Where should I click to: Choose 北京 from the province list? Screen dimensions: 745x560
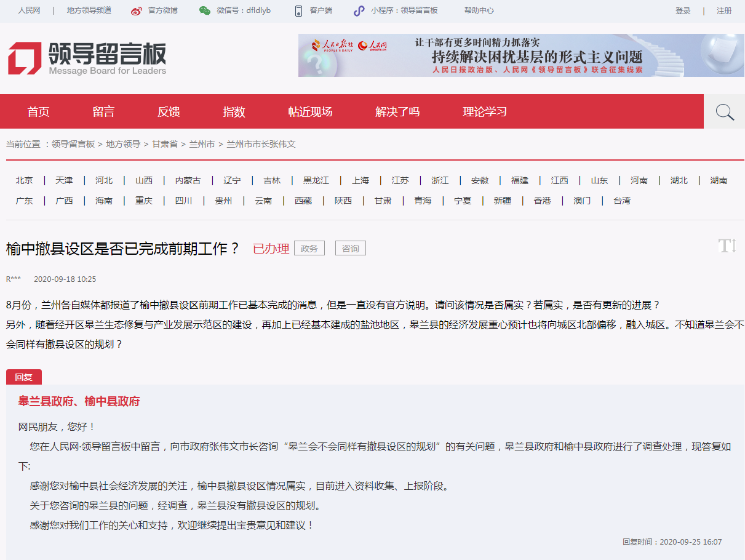[x=25, y=180]
